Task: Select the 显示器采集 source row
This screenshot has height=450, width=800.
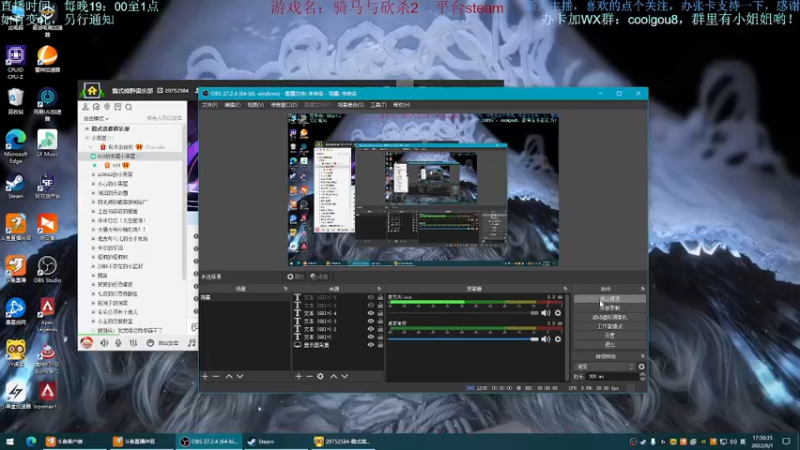Action: point(338,345)
